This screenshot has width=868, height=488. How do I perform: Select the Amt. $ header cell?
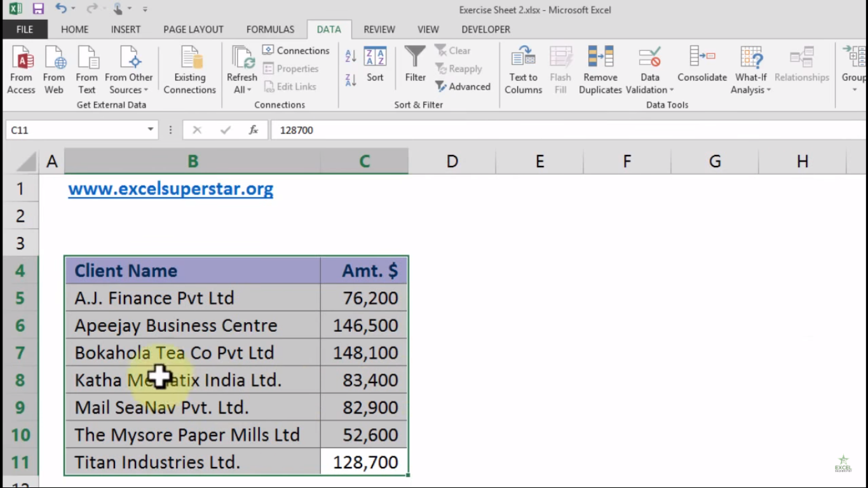point(364,270)
